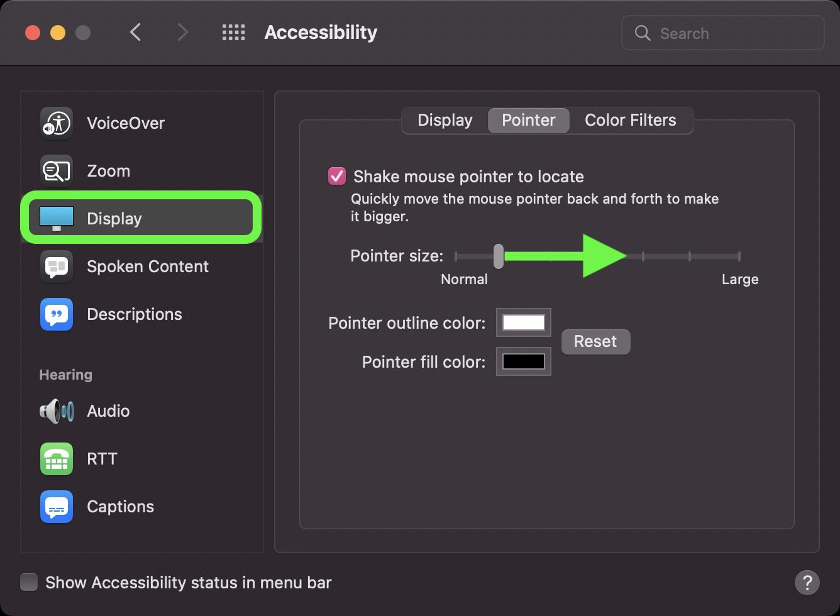Viewport: 840px width, 616px height.
Task: Open the Spoken Content icon
Action: (x=57, y=267)
